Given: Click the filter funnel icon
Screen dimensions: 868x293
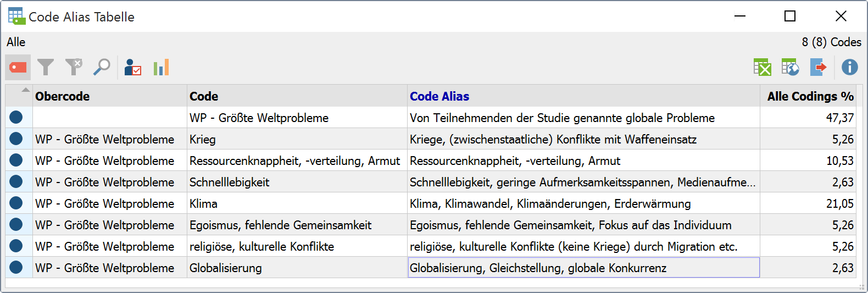Looking at the screenshot, I should coord(46,67).
